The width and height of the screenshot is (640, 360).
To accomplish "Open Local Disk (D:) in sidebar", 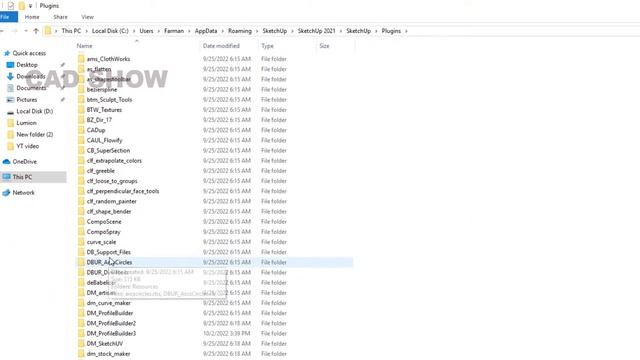I will (35, 111).
